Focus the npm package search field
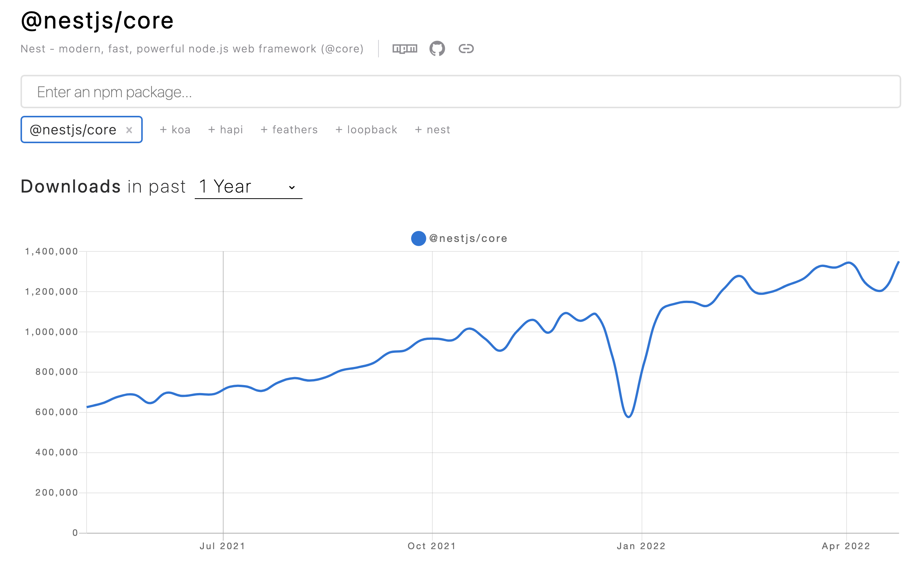The image size is (924, 578). click(x=460, y=92)
